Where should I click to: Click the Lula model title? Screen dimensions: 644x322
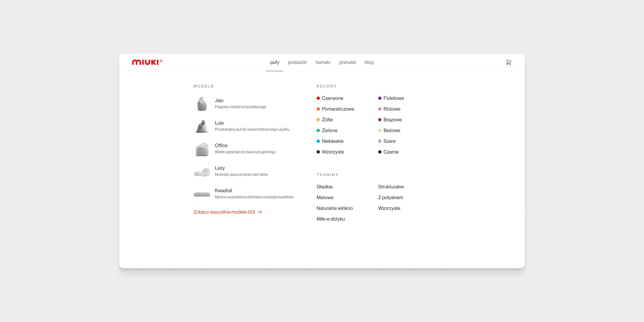(x=219, y=123)
